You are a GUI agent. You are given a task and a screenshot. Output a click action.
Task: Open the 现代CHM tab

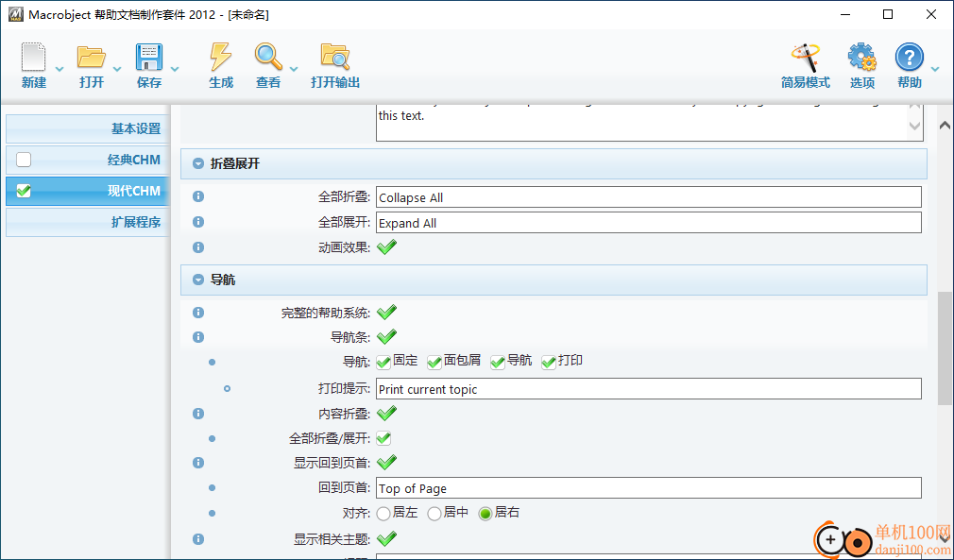[87, 191]
